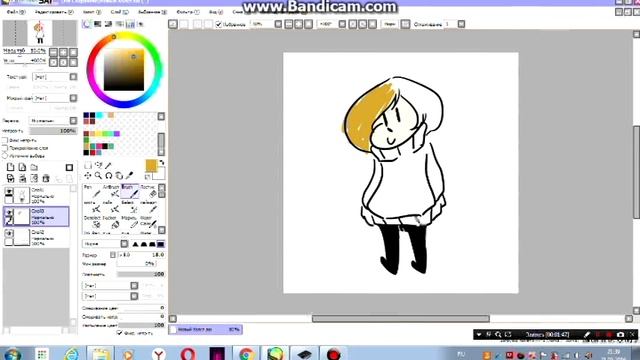Image resolution: width=640 pixels, height=360 pixels.
Task: Open the Холст menu
Action: tap(92, 12)
